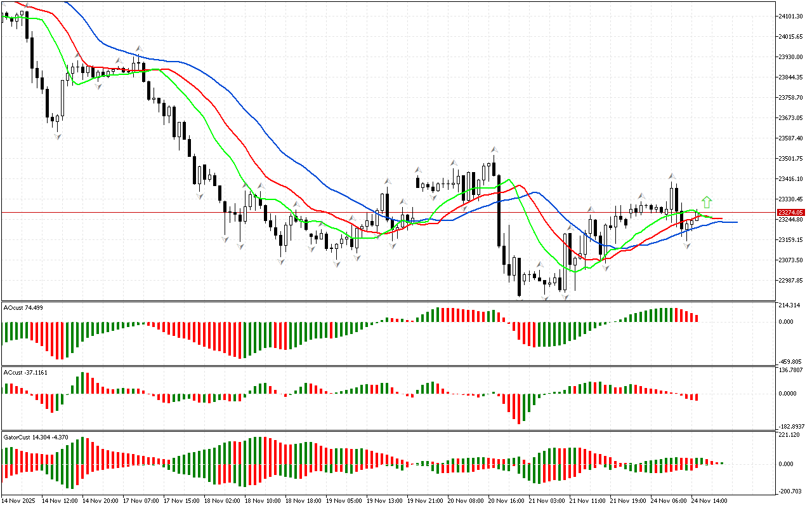812x508 pixels.
Task: Select the fractal arrow below the 21 Nov 11:00 low
Action: (x=606, y=269)
